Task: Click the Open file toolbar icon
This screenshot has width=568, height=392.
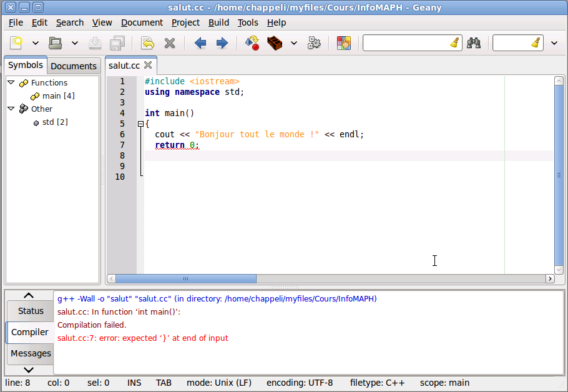Action: point(56,43)
